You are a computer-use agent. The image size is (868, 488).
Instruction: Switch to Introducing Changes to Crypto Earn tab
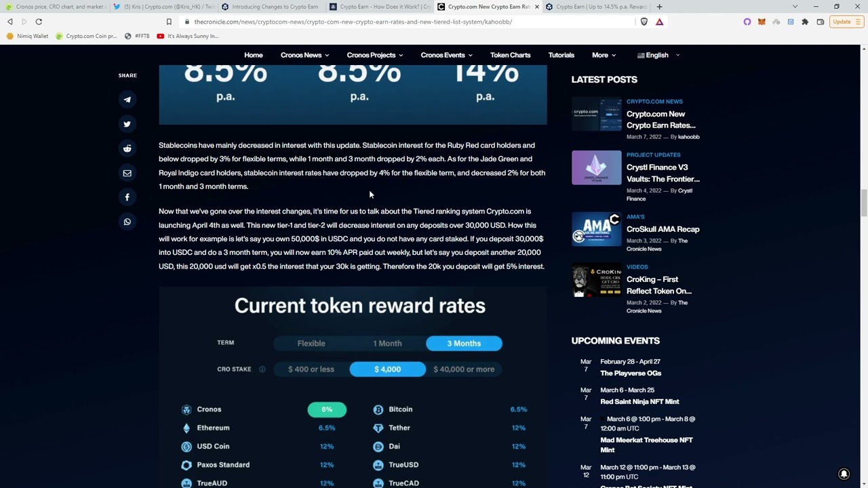click(x=270, y=7)
